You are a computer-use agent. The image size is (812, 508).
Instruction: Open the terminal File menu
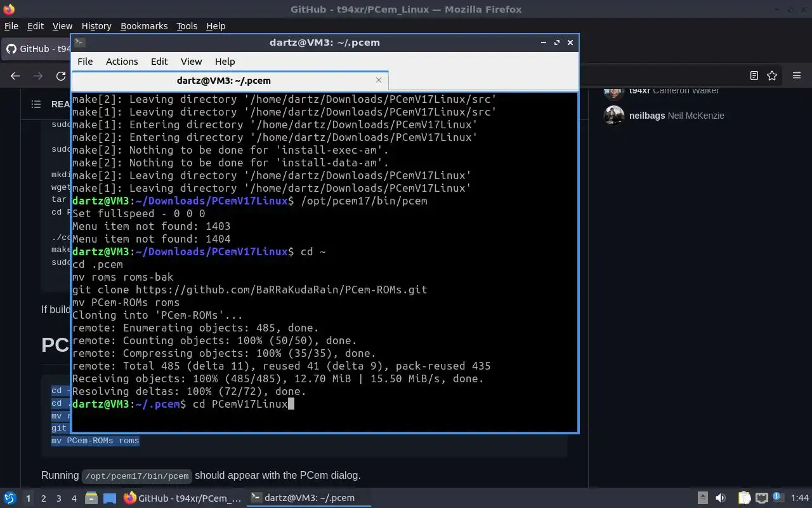click(85, 62)
